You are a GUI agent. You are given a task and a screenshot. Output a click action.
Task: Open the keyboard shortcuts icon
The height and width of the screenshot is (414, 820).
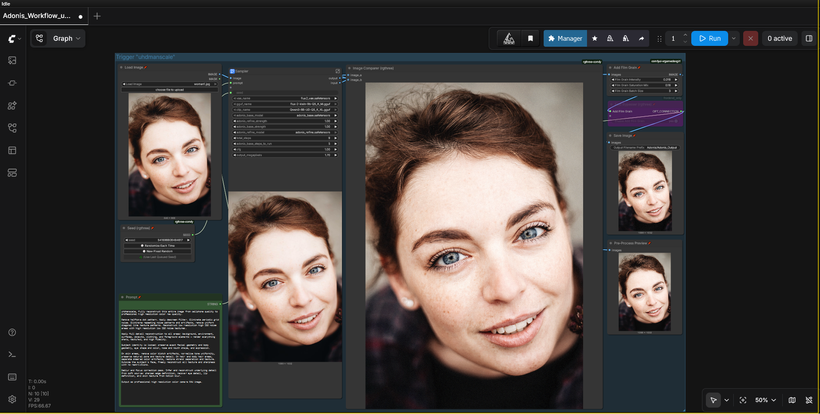[x=12, y=377]
